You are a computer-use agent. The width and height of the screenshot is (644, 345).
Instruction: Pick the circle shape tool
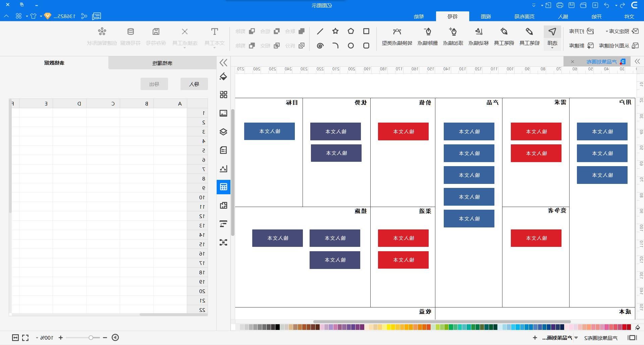point(351,46)
